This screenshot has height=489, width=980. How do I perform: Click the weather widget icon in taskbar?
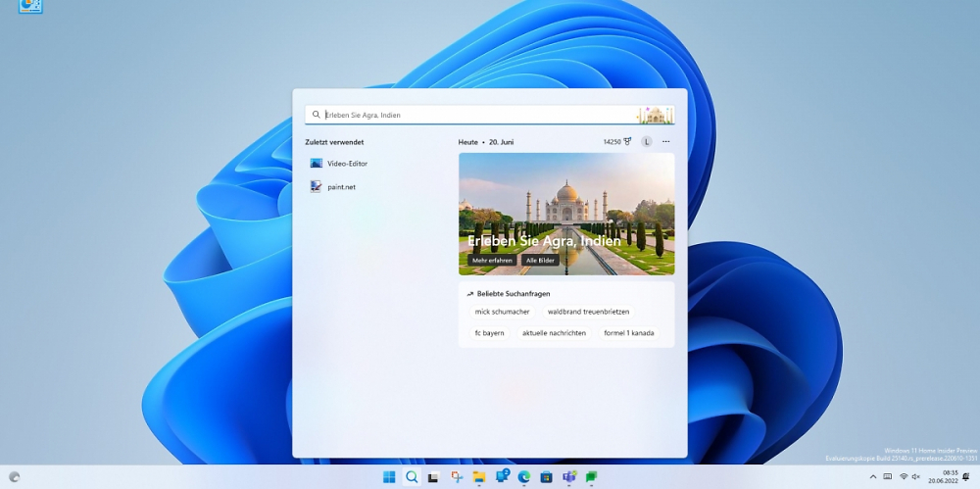pos(14,477)
